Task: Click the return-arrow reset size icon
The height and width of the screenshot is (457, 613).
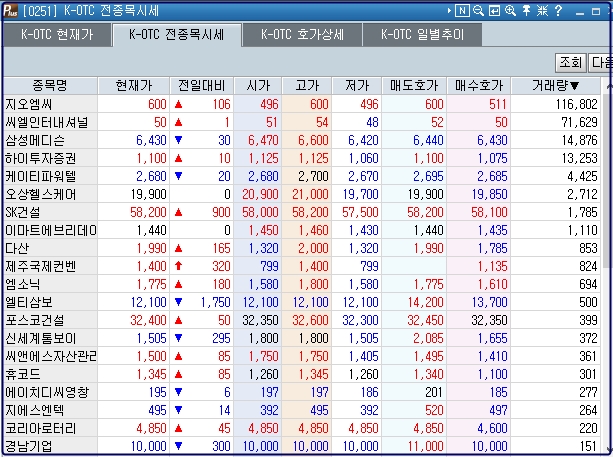Action: (495, 11)
